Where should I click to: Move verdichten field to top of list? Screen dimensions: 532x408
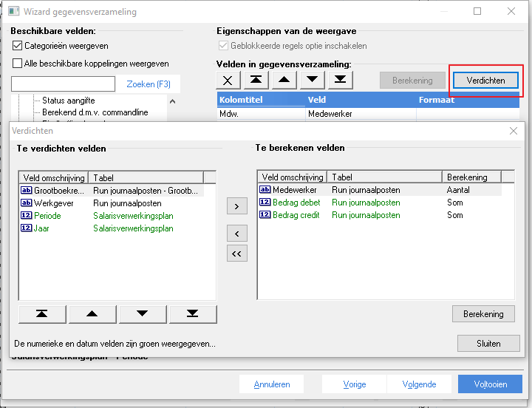click(x=42, y=314)
